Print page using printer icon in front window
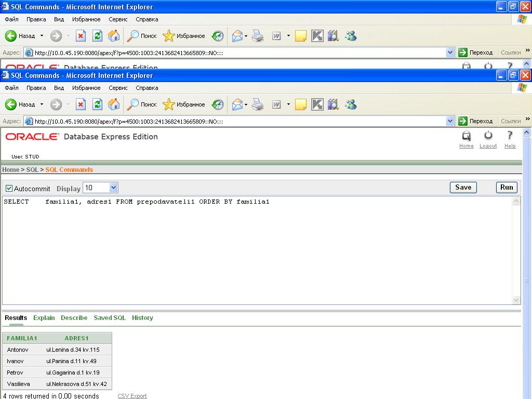 click(258, 104)
